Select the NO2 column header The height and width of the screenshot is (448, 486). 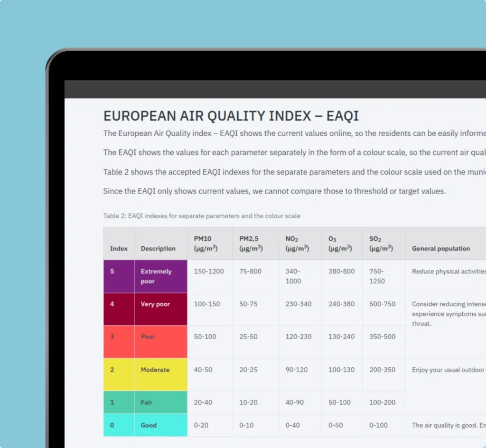(297, 243)
